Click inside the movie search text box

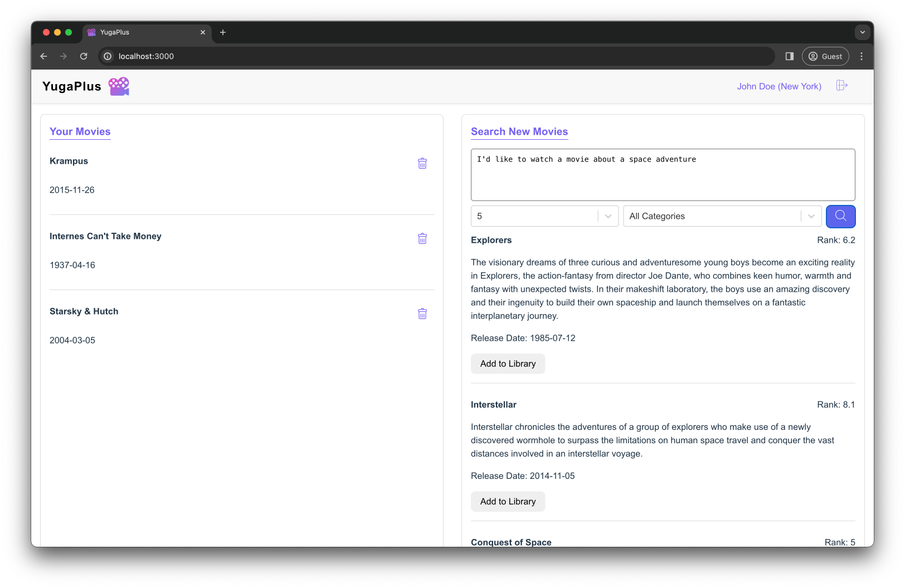[663, 174]
